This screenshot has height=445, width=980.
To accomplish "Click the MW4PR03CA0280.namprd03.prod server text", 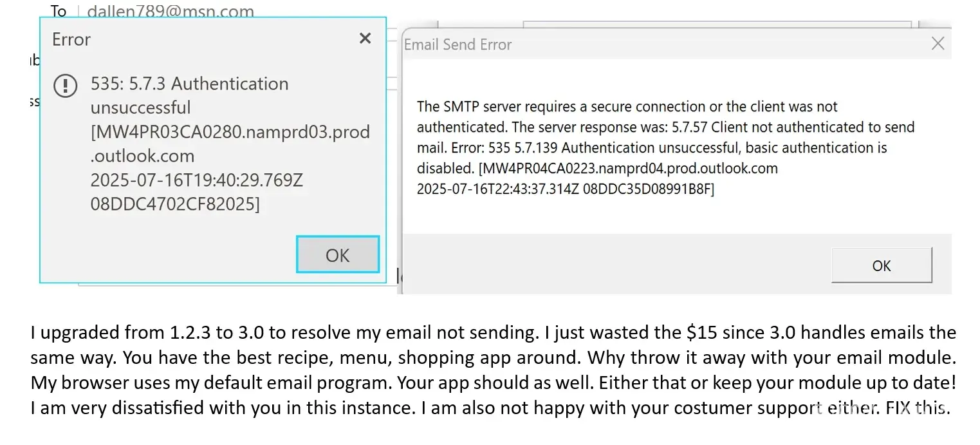I will point(230,132).
